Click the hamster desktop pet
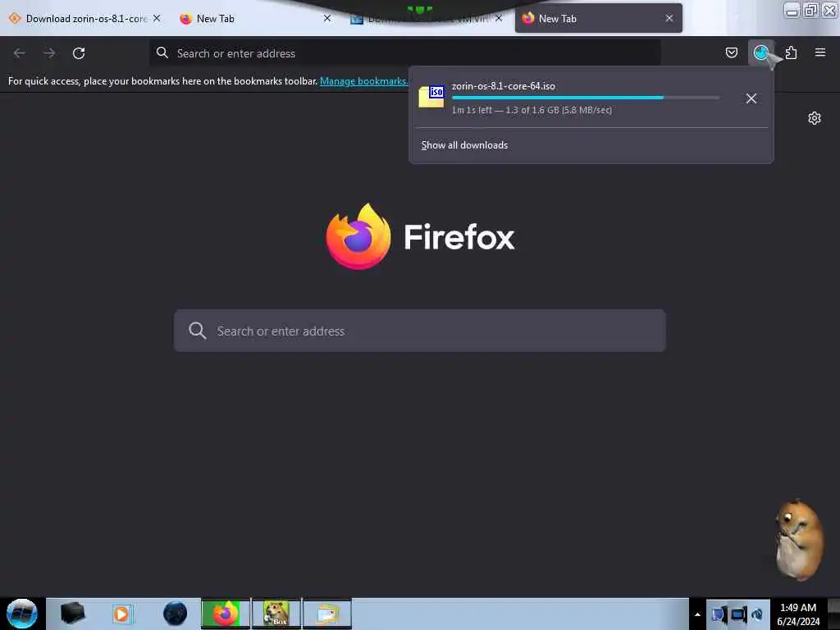840x630 pixels. click(x=799, y=539)
